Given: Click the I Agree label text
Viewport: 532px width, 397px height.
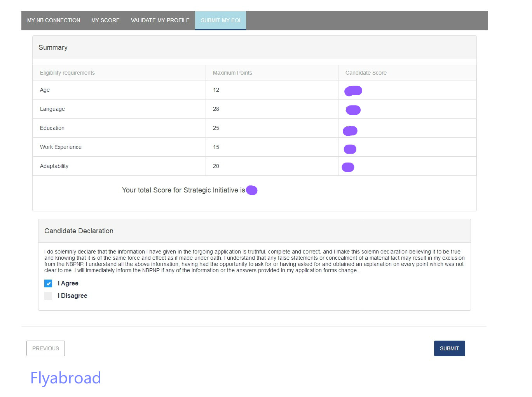Looking at the screenshot, I should pos(68,283).
